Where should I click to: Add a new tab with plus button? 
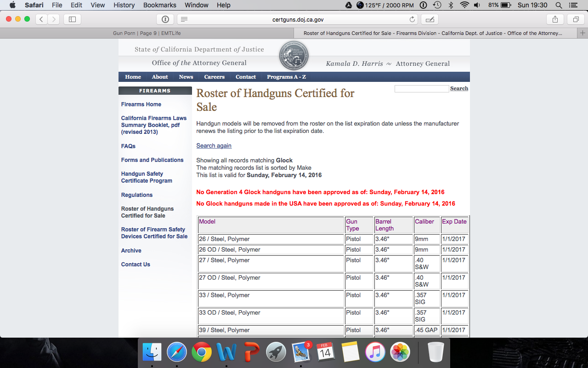(582, 33)
